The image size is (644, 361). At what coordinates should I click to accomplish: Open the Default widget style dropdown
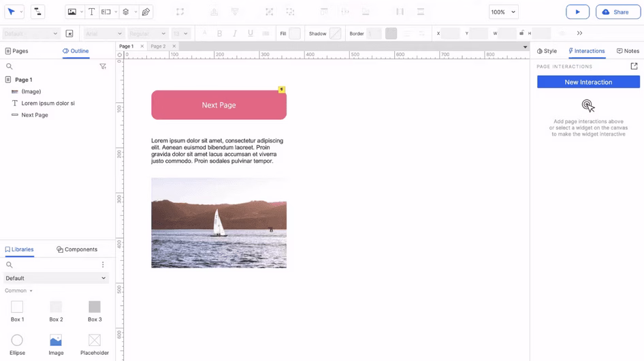click(31, 33)
